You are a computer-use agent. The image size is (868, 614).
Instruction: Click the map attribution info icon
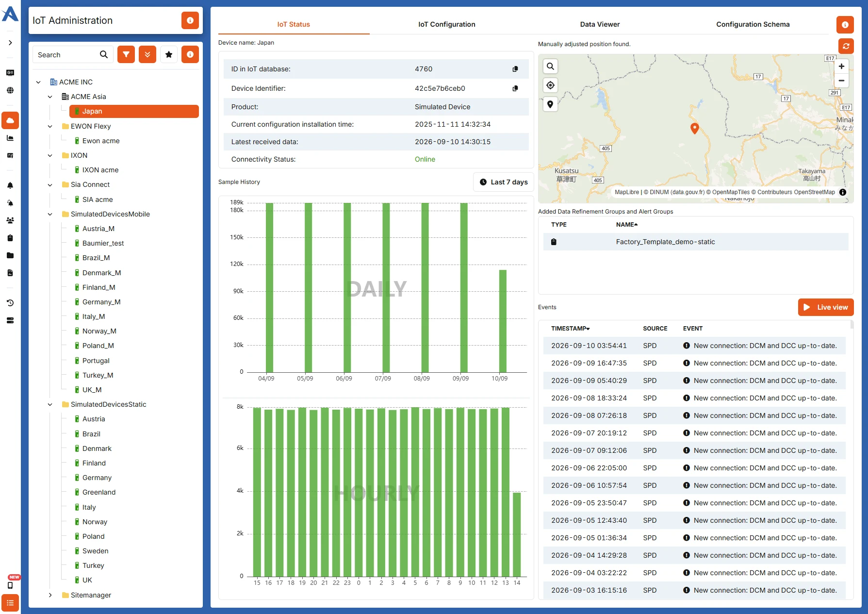click(x=843, y=192)
